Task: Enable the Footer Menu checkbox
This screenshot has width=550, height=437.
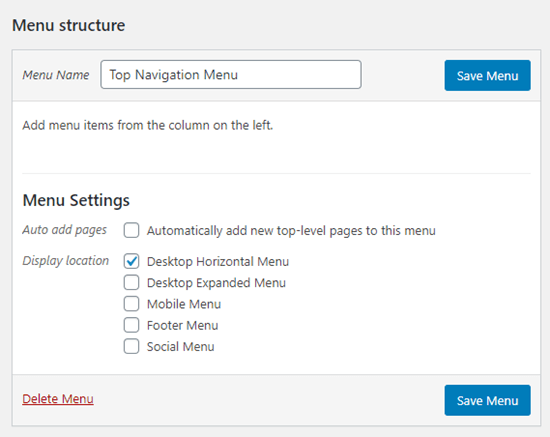Action: [132, 325]
